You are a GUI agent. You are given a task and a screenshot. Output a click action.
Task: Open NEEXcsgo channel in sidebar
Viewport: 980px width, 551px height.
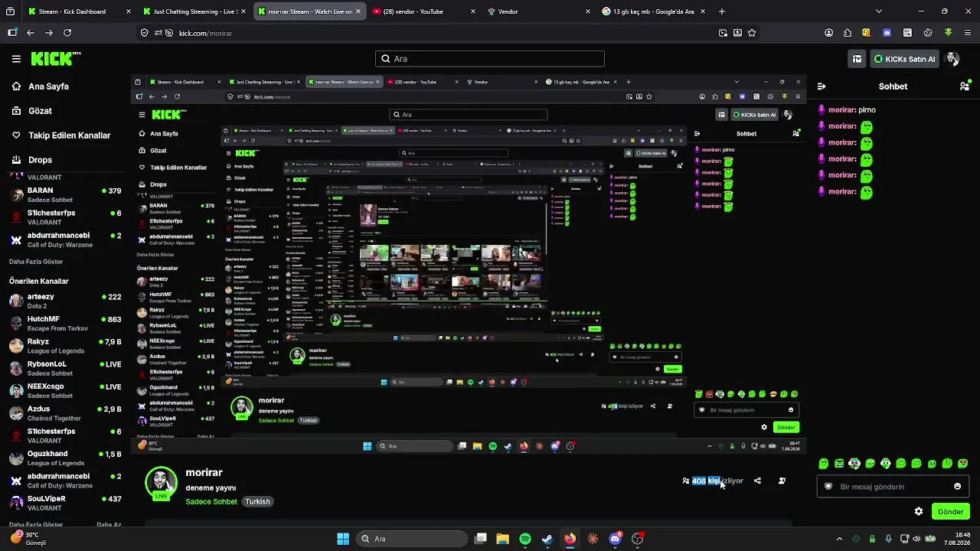point(65,390)
